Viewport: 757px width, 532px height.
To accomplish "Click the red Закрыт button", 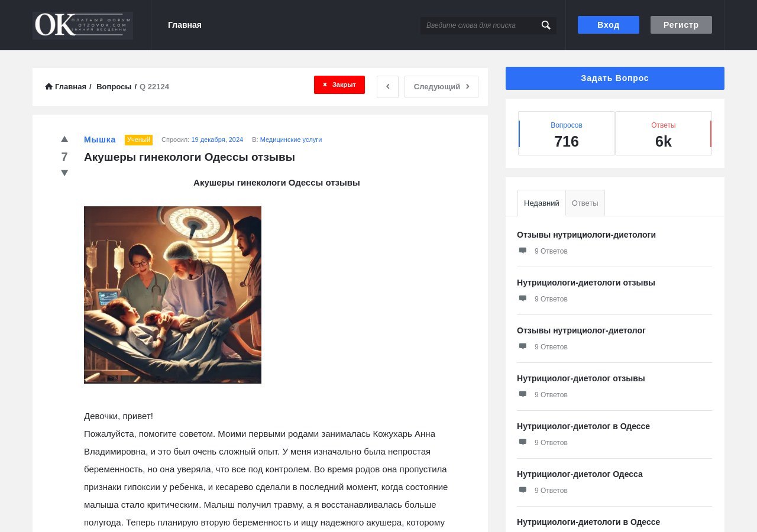I will 339,85.
